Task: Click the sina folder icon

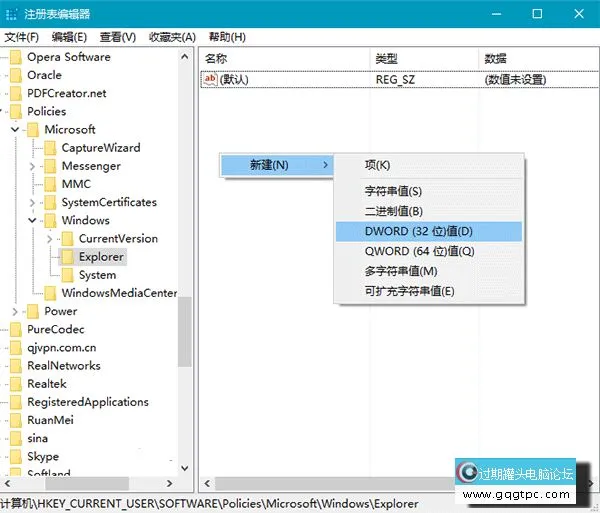Action: 16,439
